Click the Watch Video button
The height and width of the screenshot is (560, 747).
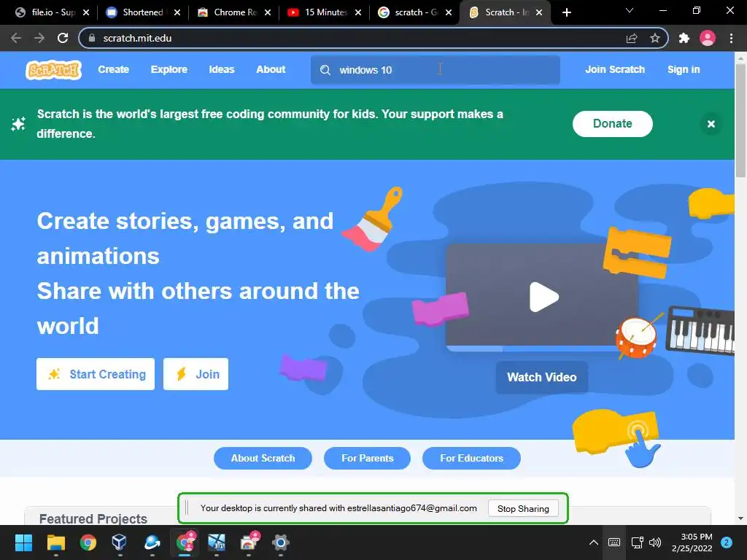[542, 377]
